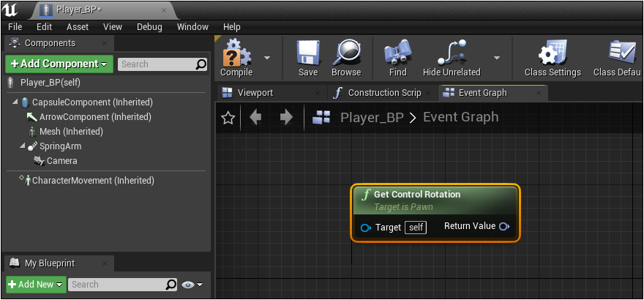
Task: Open the Hide Unrelated options dropdown arrow
Action: pos(497,58)
